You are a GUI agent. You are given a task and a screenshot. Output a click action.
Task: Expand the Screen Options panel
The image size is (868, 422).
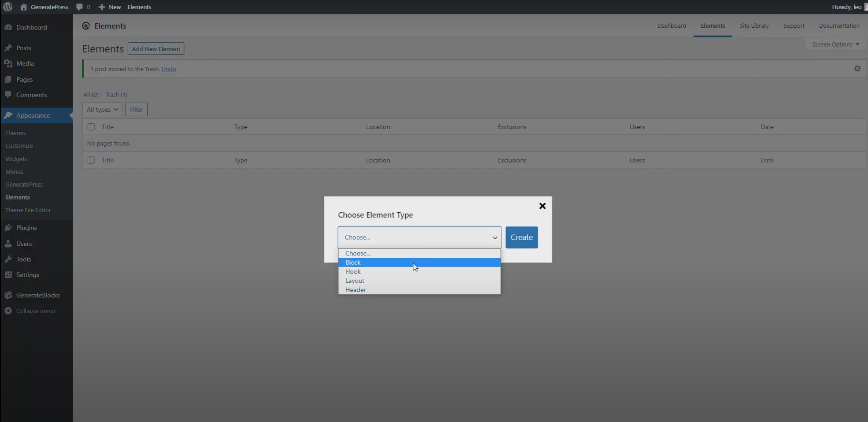click(x=835, y=44)
